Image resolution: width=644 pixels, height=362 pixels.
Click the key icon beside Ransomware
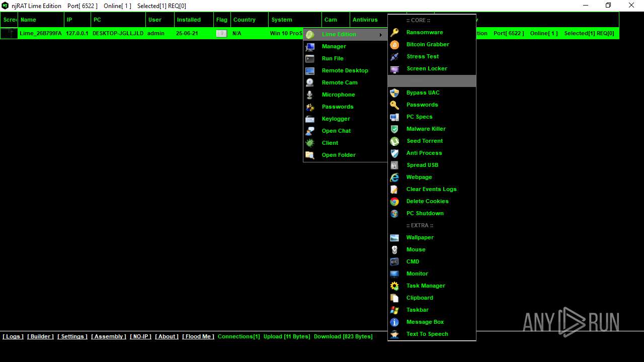[395, 32]
